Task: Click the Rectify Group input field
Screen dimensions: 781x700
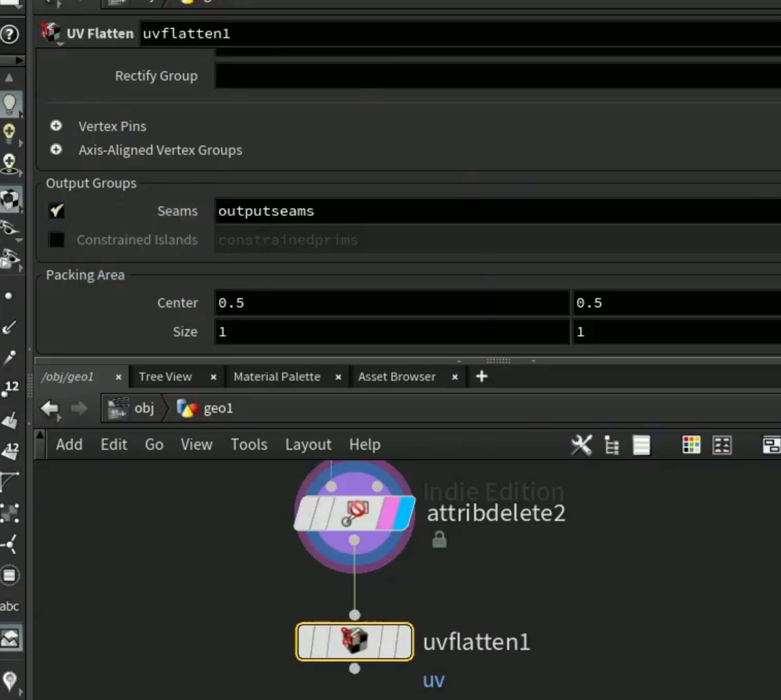Action: pyautogui.click(x=498, y=76)
